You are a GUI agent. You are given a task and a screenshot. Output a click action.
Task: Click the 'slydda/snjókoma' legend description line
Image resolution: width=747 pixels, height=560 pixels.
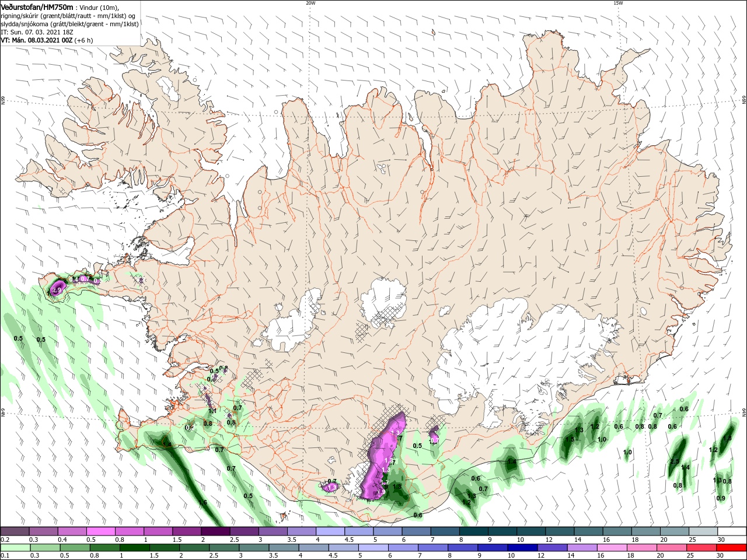(x=69, y=24)
